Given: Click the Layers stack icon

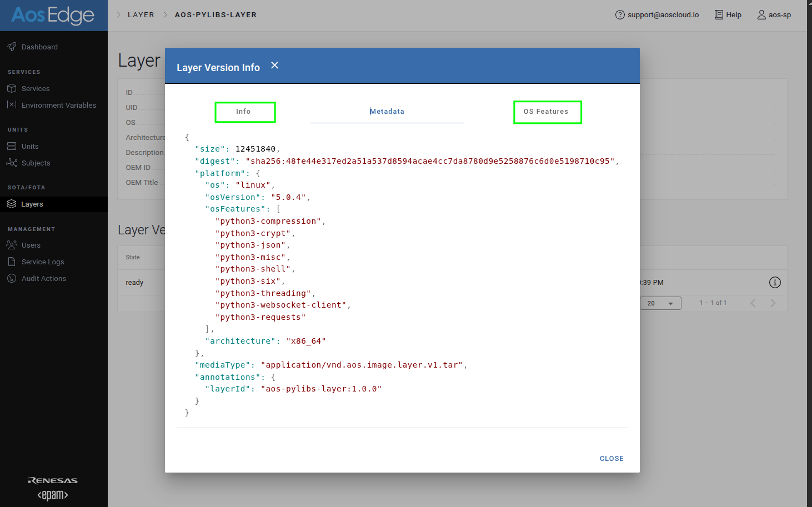Looking at the screenshot, I should (12, 204).
